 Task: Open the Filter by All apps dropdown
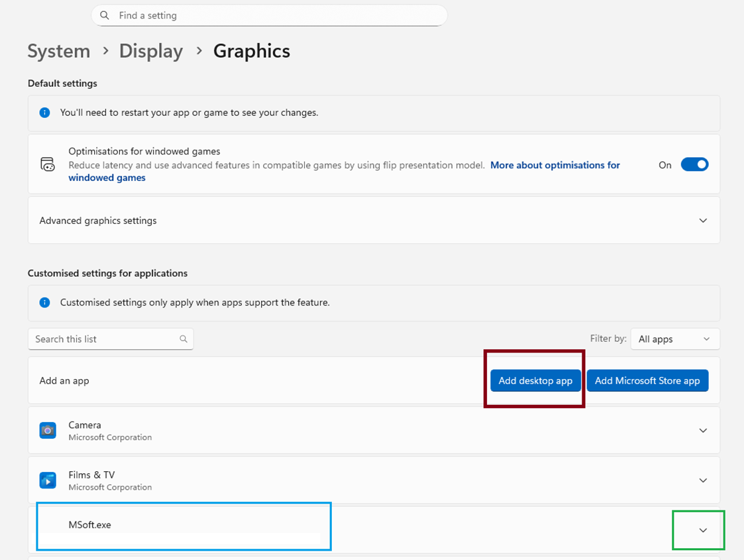674,339
